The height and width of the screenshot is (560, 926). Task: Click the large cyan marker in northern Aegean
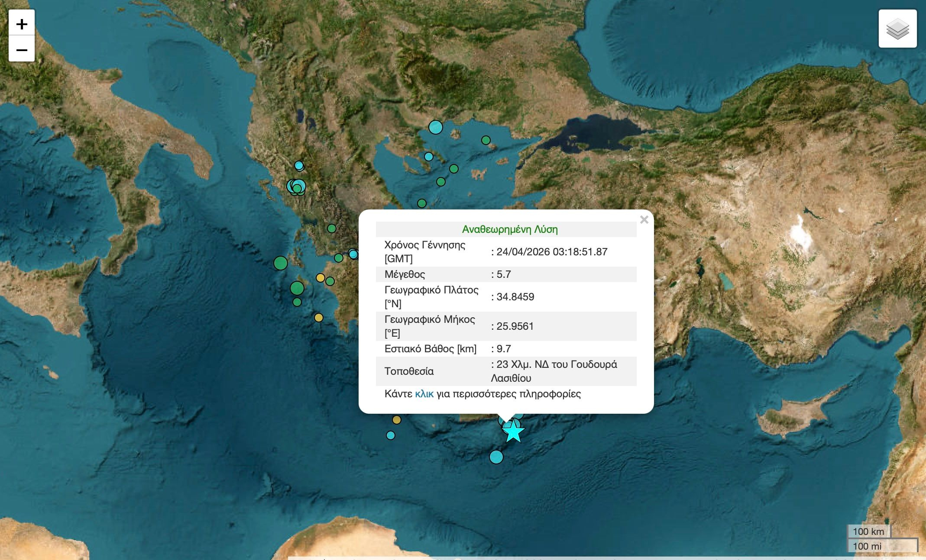pyautogui.click(x=436, y=127)
